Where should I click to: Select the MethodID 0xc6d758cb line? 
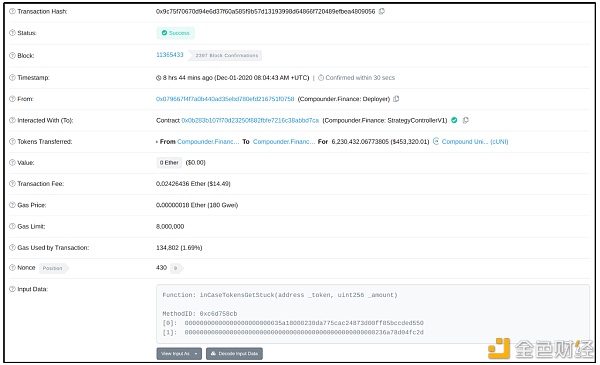(x=200, y=314)
